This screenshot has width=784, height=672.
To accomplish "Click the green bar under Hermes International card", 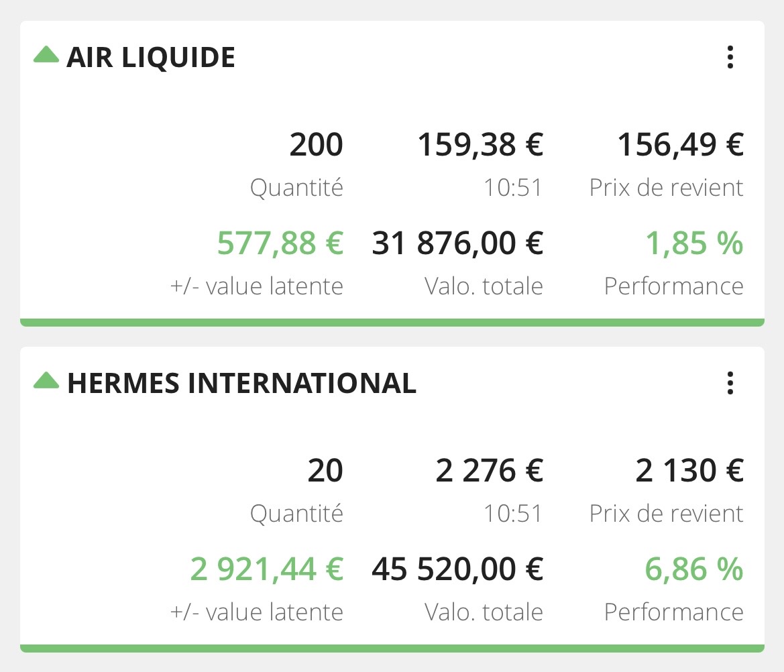I will click(392, 649).
